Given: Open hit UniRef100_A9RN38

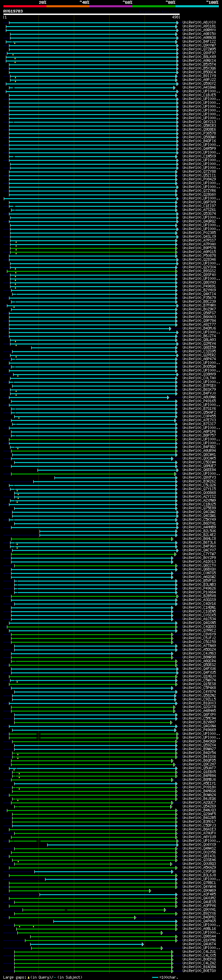Looking at the screenshot, I should coord(199,38).
